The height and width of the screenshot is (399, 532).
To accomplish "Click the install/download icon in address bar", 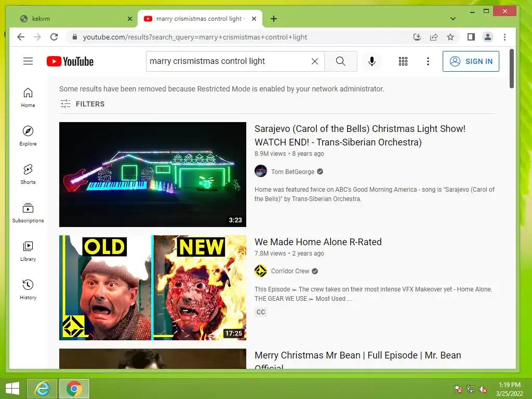I will (417, 37).
